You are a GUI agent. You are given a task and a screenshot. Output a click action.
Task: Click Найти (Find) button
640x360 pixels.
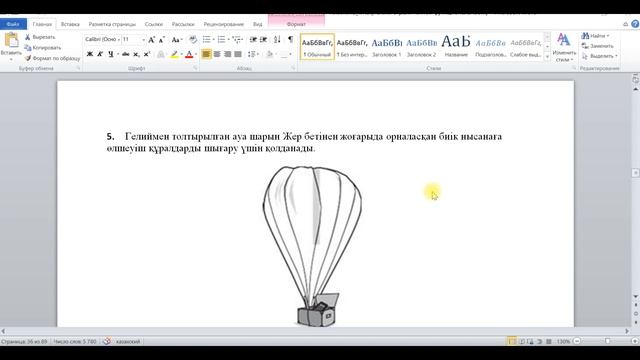[x=595, y=36]
